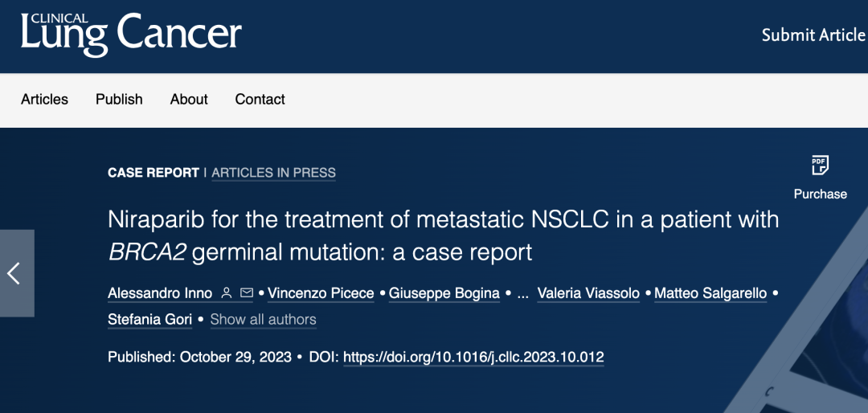Viewport: 868px width, 413px height.
Task: Expand the Show all authors list
Action: [263, 320]
